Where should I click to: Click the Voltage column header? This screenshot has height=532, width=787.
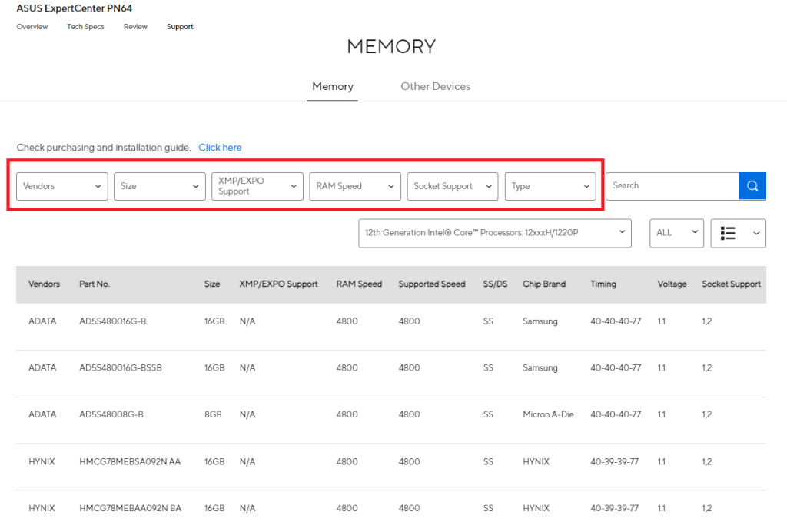coord(672,284)
